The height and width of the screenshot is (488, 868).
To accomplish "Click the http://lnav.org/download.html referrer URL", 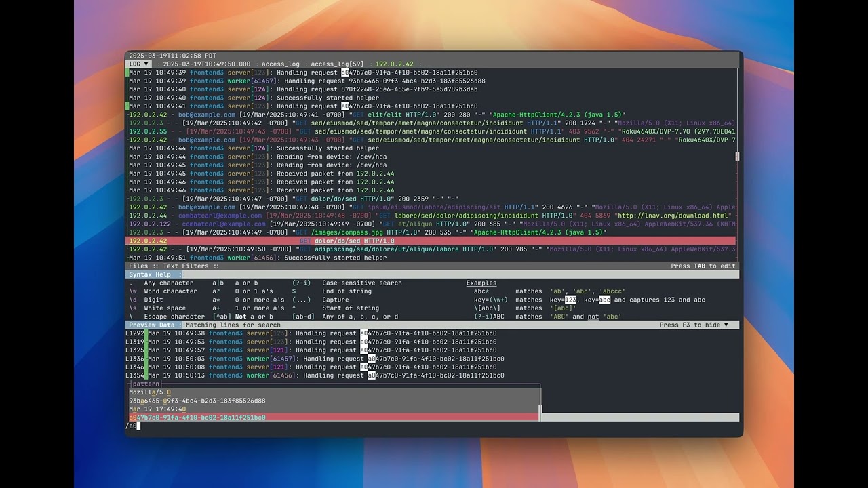I will (x=671, y=216).
